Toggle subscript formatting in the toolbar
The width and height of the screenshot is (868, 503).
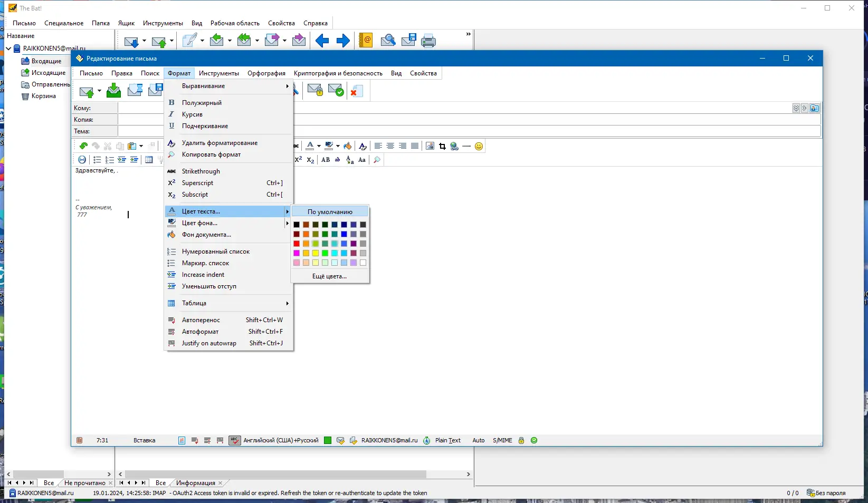tap(310, 160)
